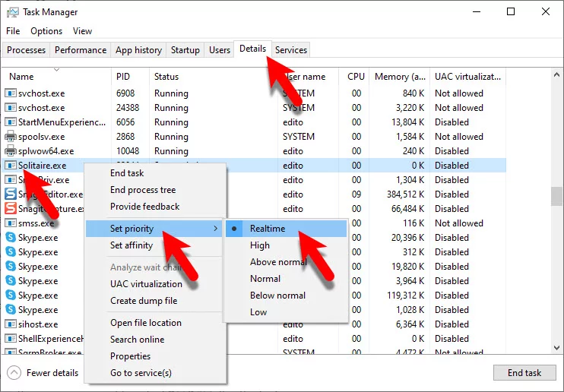Expand the Set priority submenu arrow
This screenshot has height=392, width=564.
point(215,229)
